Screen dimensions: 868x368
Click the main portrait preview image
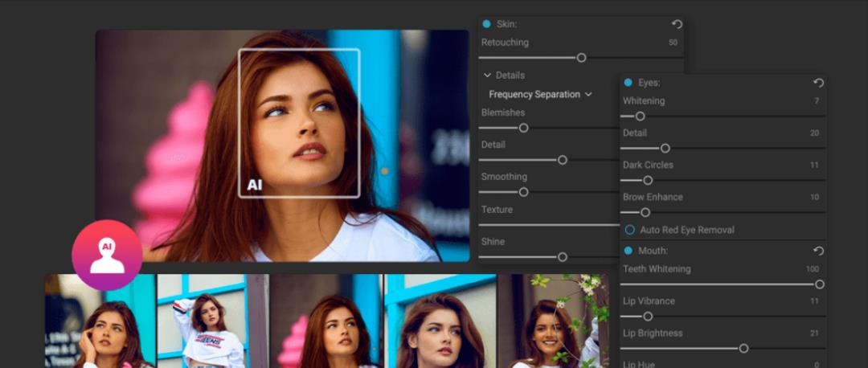coord(282,145)
